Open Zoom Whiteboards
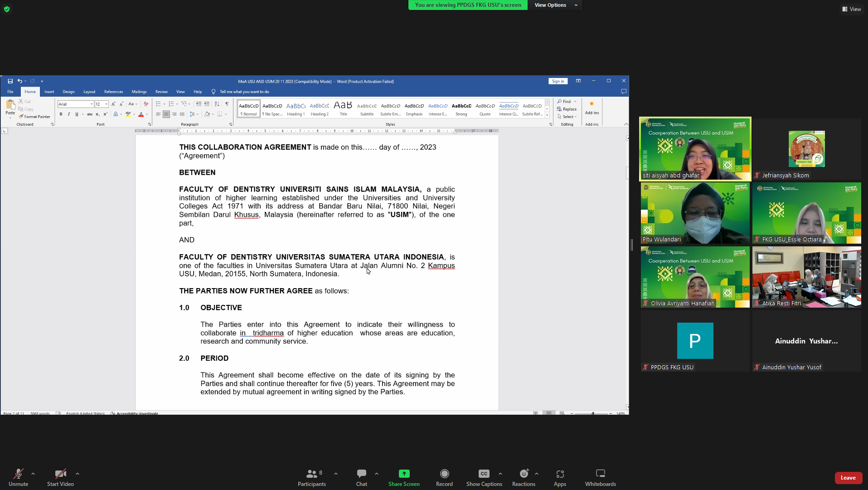 (x=601, y=478)
